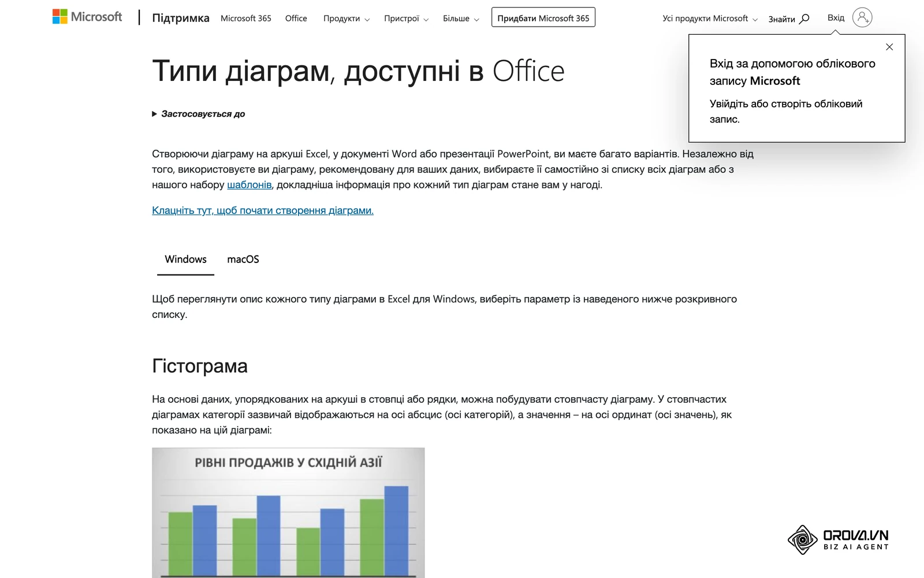Click the link to start creating a chart
Viewport: 924px width, 578px height.
tap(263, 210)
